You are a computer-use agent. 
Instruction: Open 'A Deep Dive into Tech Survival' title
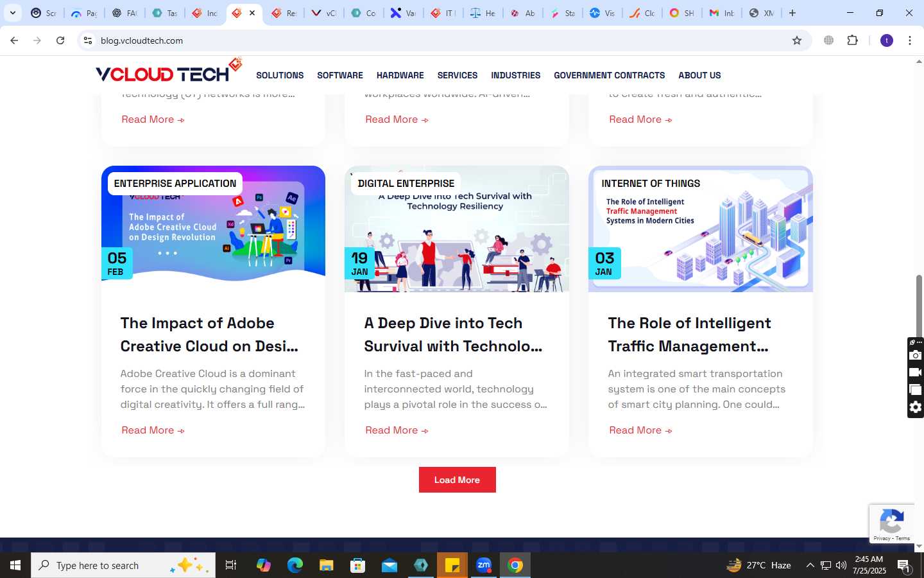tap(453, 335)
